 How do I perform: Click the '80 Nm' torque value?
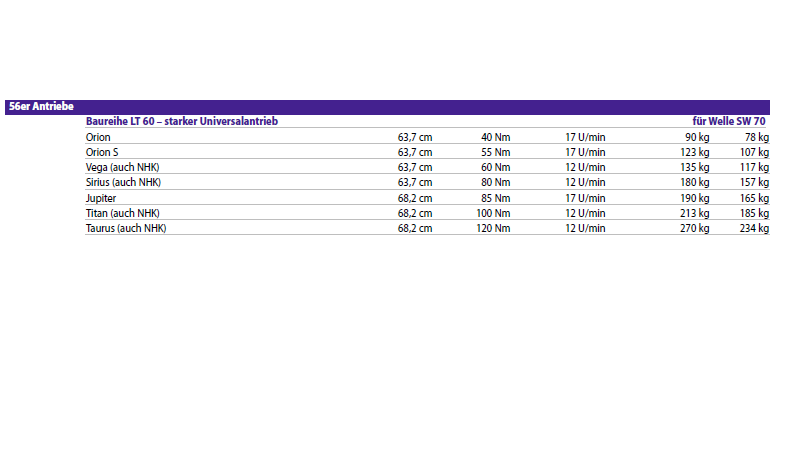[496, 182]
